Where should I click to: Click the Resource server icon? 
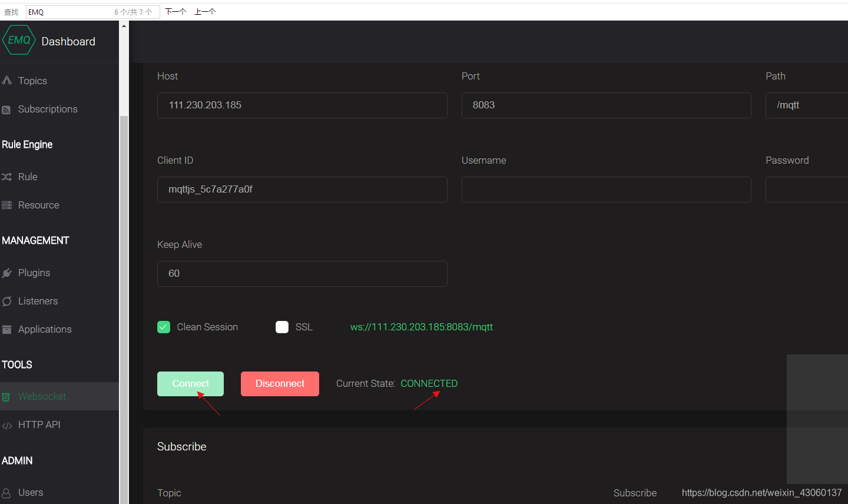6,205
